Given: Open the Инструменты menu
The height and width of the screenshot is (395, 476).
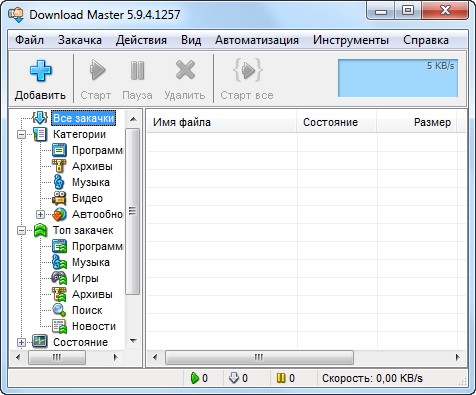Looking at the screenshot, I should coord(351,40).
